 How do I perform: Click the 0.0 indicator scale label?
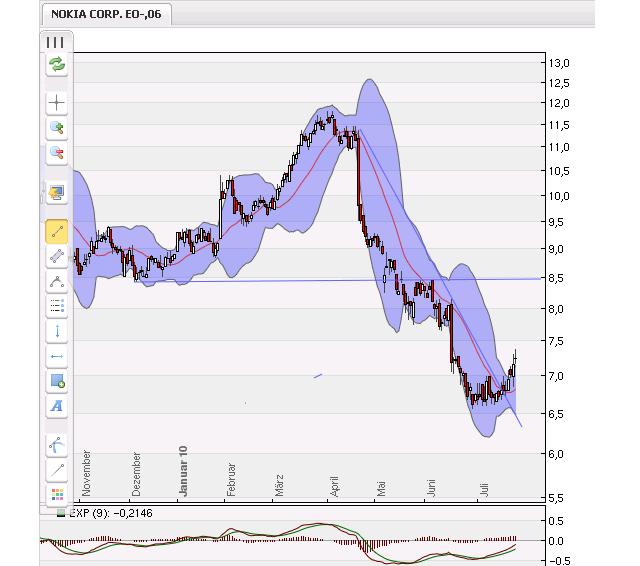point(556,541)
